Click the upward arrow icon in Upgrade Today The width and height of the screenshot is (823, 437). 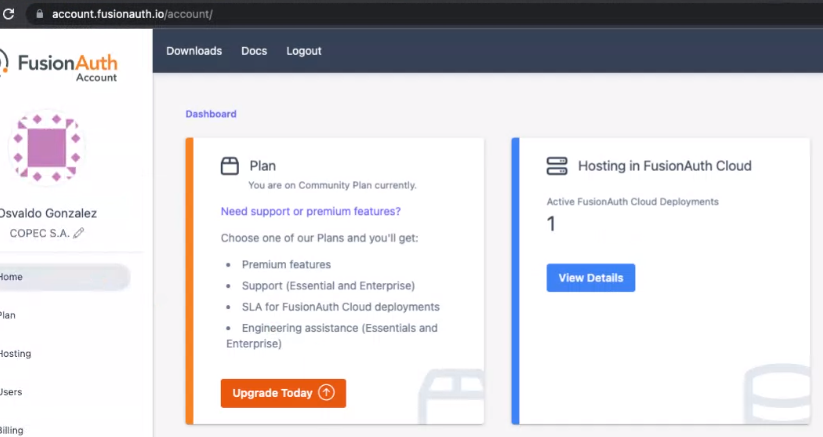326,392
